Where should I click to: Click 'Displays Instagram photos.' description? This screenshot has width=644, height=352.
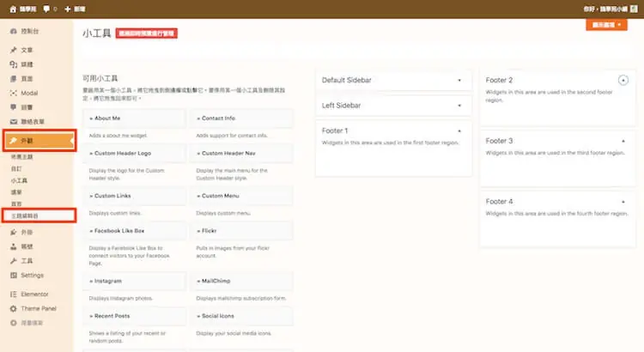[121, 298]
